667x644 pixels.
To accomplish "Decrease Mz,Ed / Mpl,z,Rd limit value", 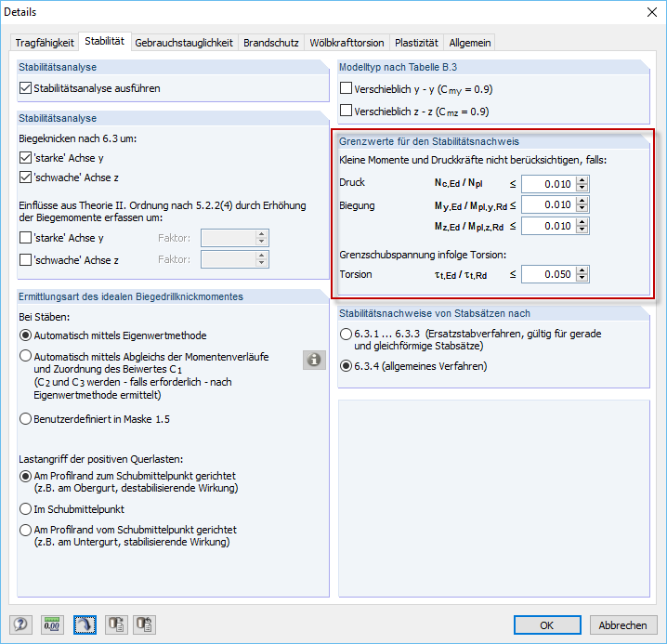I will pyautogui.click(x=582, y=230).
